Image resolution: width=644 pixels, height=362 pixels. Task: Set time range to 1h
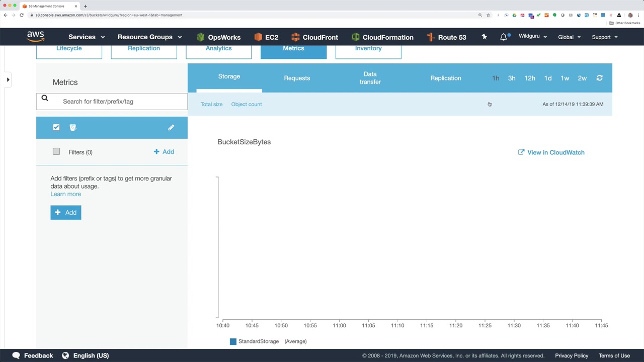coord(496,78)
